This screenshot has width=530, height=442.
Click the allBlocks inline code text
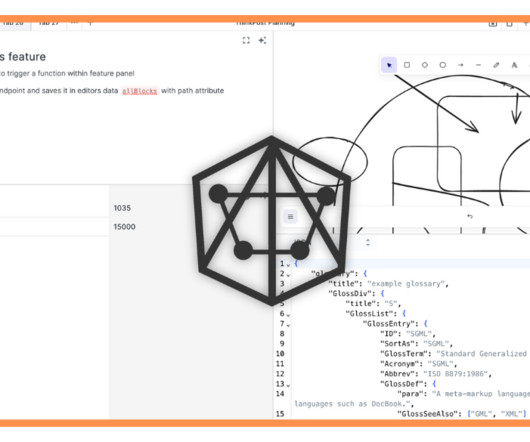(x=140, y=91)
